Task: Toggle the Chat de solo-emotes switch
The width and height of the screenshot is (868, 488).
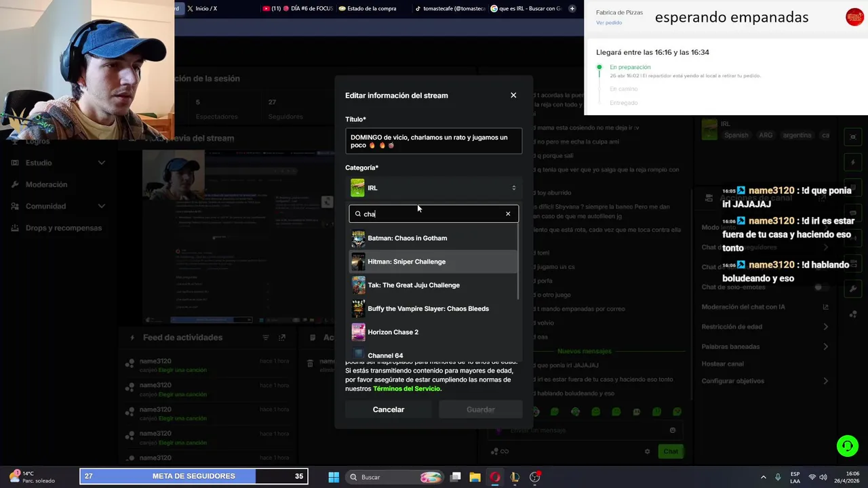Action: point(821,287)
